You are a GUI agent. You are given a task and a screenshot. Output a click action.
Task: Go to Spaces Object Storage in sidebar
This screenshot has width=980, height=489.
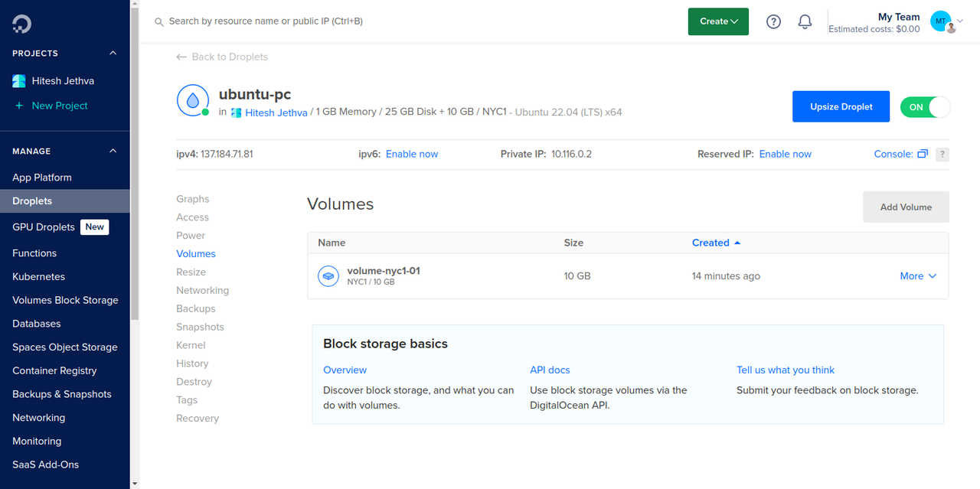tap(65, 347)
